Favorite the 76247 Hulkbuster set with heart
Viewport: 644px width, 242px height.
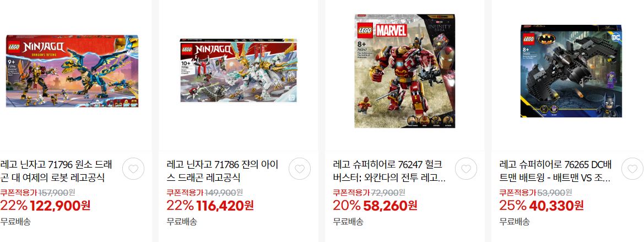pyautogui.click(x=466, y=169)
